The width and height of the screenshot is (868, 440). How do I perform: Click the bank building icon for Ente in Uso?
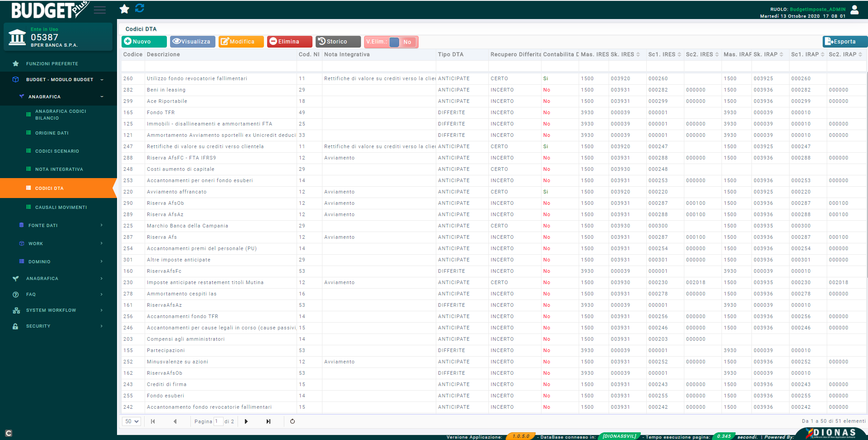pos(17,37)
